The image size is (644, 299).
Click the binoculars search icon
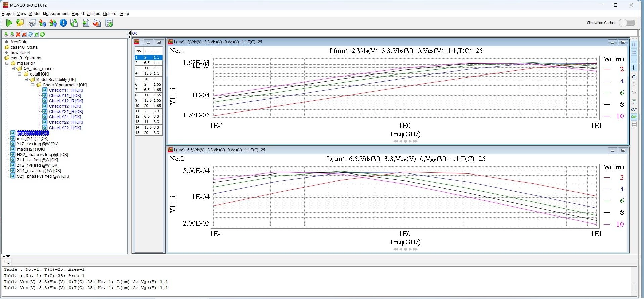click(32, 23)
